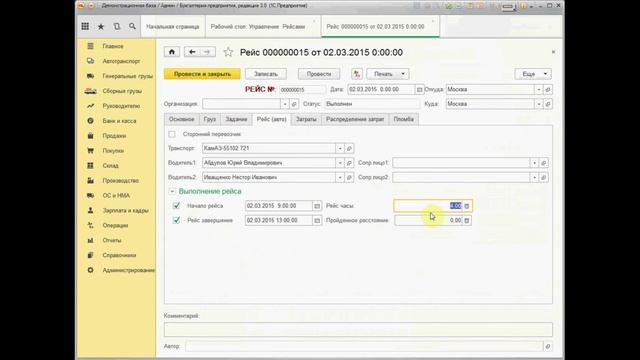This screenshot has width=640, height=360.
Task: Open history icon in top toolbar
Action: [117, 27]
